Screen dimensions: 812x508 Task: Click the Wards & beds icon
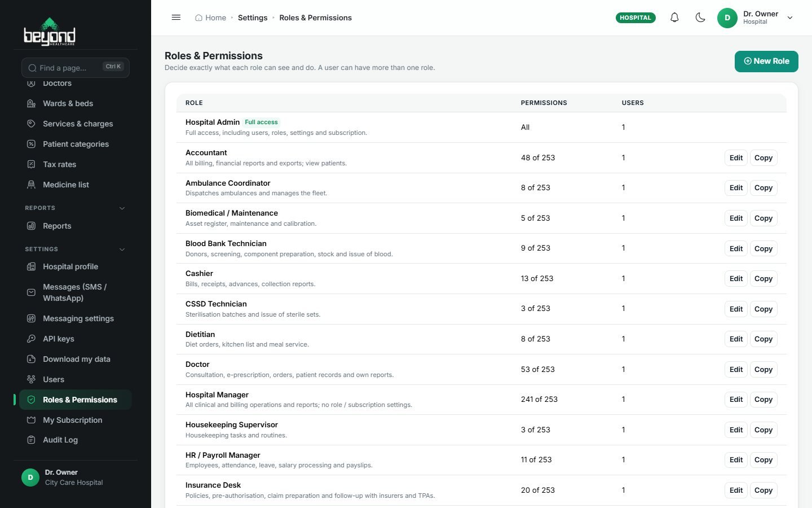tap(32, 103)
